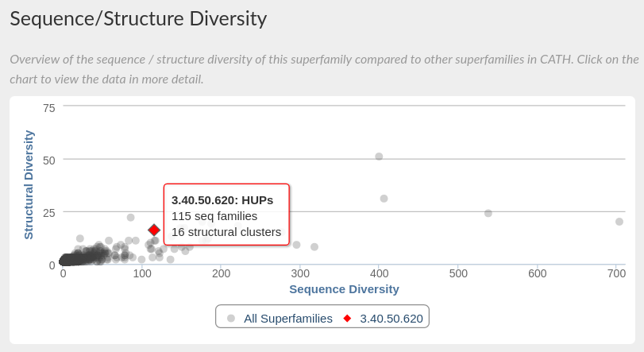The image size is (644, 352).
Task: Click the gray circle icon in the legend
Action: [231, 318]
